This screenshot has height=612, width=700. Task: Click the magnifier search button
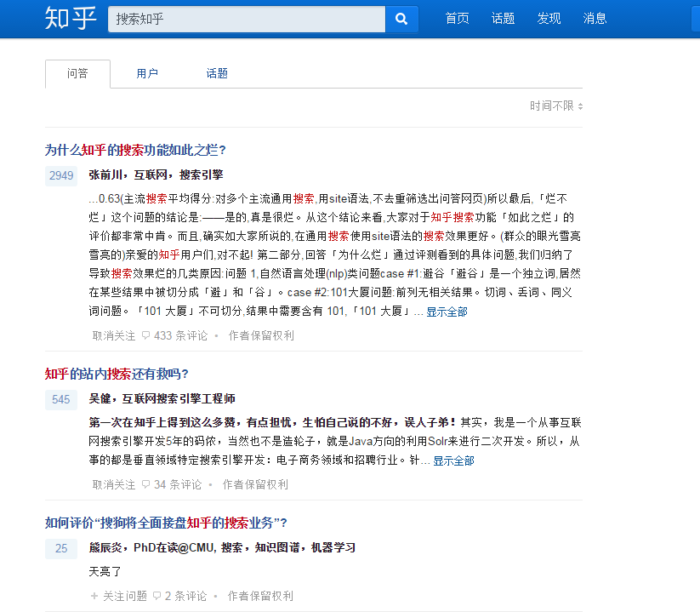point(401,19)
